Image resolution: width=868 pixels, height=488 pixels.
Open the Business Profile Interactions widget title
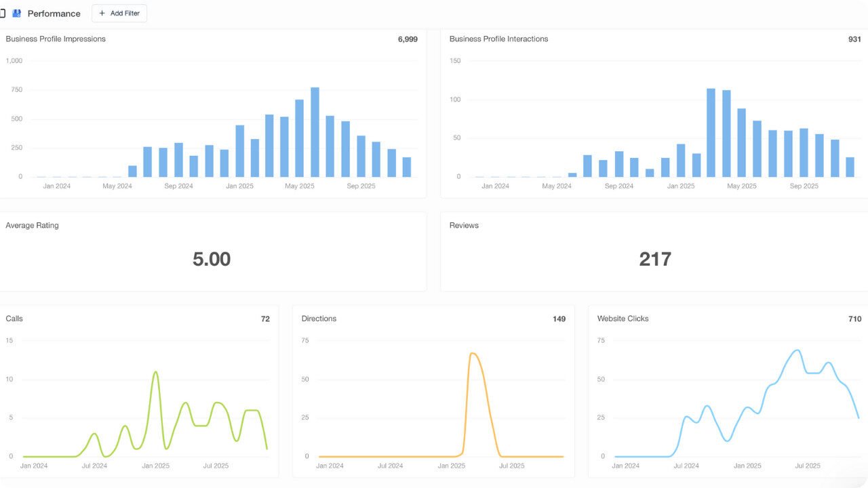[x=498, y=39]
